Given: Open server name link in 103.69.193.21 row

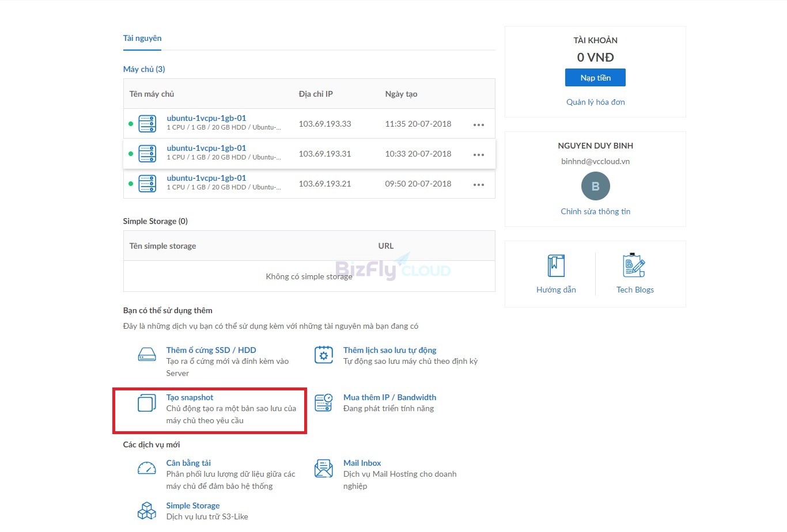Looking at the screenshot, I should click(x=206, y=178).
